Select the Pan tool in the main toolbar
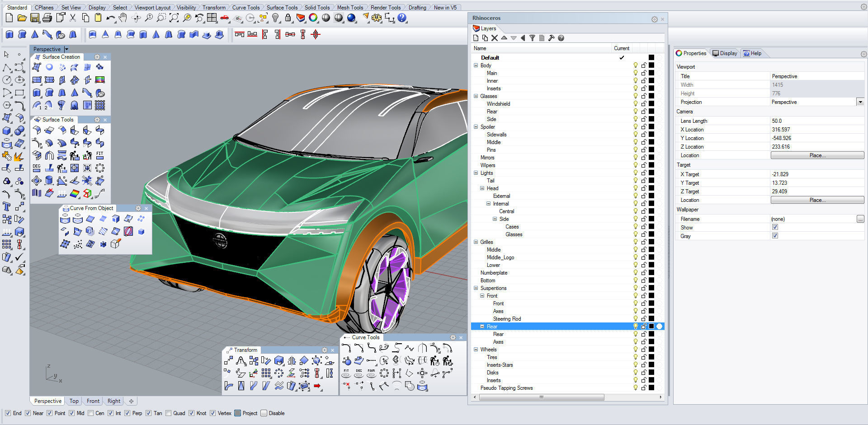868x425 pixels. pos(122,18)
